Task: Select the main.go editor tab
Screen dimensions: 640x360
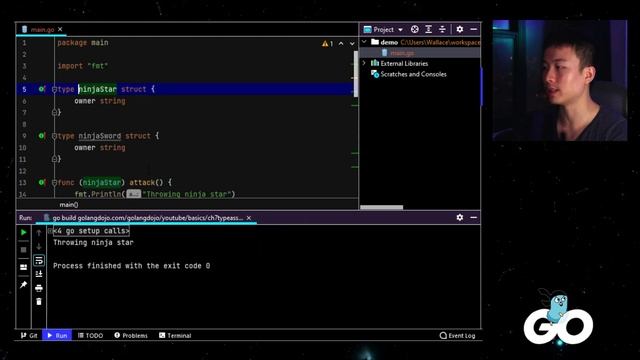Action: pyautogui.click(x=42, y=29)
